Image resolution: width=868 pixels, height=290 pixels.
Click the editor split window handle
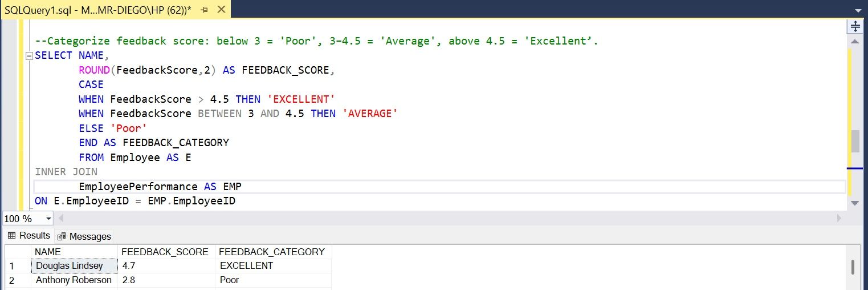tap(855, 27)
